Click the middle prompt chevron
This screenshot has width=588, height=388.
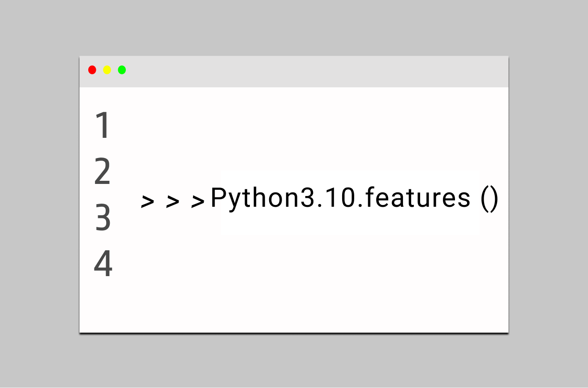[172, 201]
